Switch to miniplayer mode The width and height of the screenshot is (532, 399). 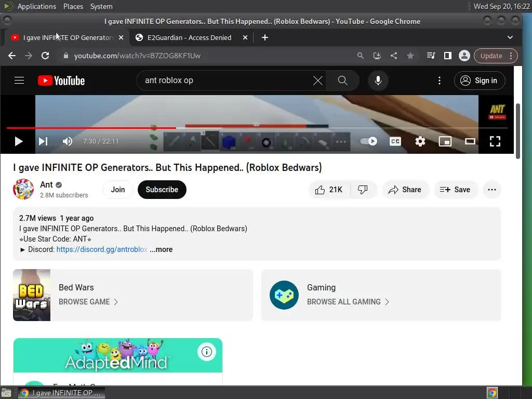tap(445, 141)
